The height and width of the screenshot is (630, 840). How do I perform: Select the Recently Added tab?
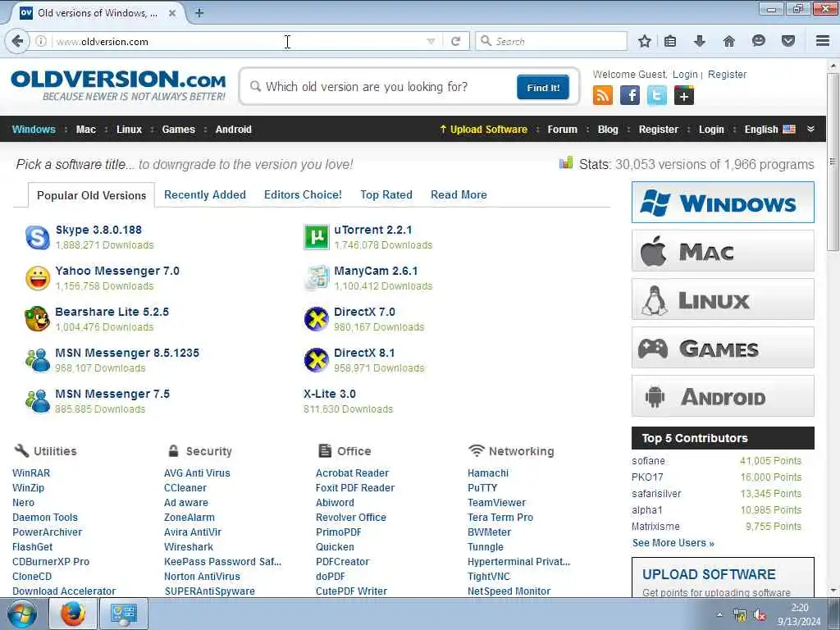[x=204, y=194]
